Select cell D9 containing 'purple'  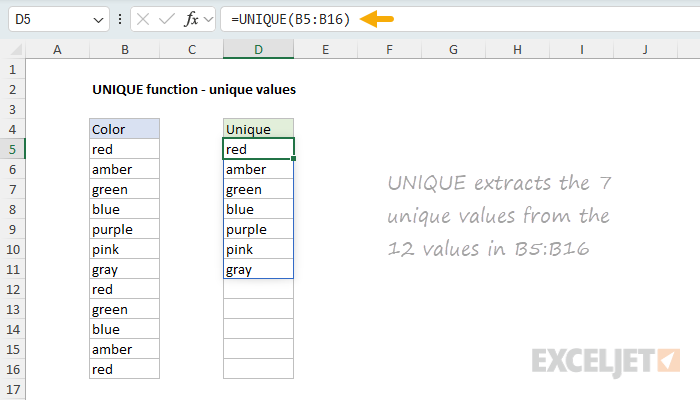(258, 229)
